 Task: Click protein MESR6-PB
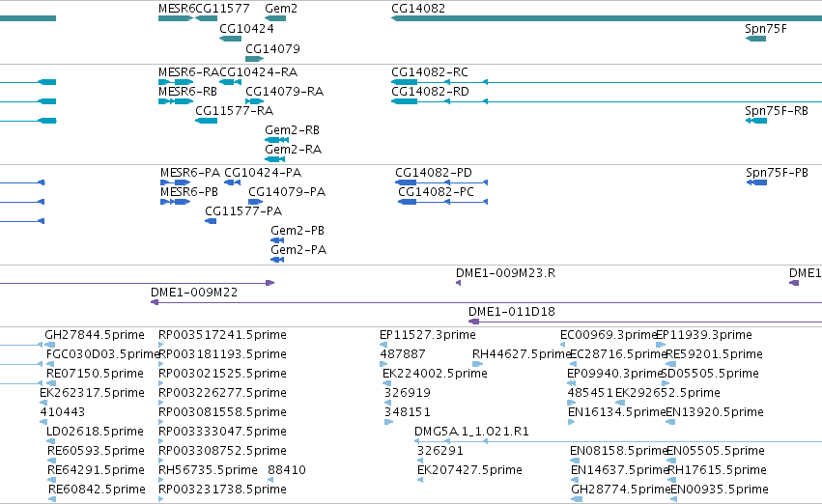(189, 192)
